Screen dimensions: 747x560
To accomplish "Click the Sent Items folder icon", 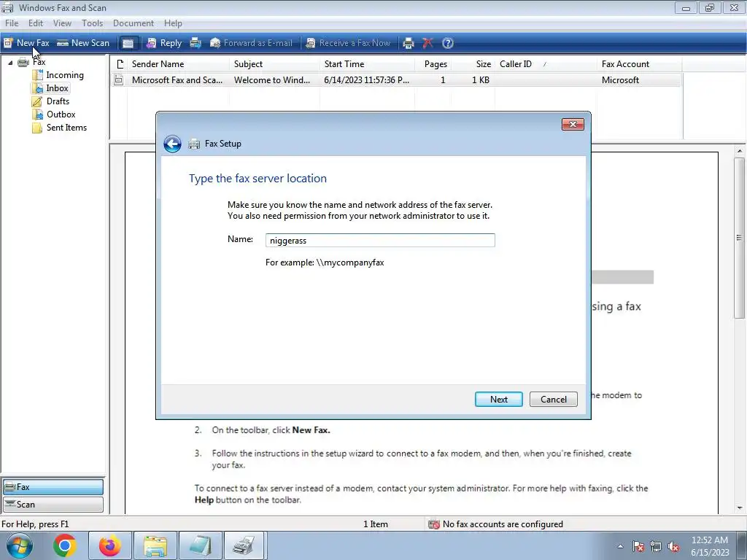I will point(37,128).
